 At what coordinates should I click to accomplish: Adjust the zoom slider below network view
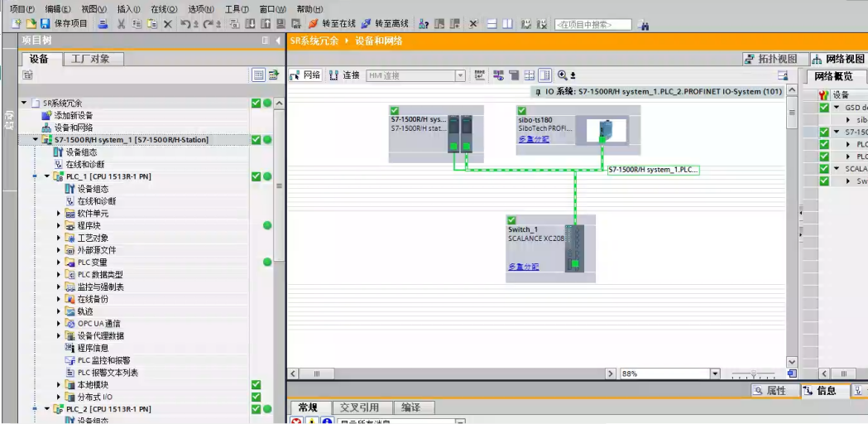[x=754, y=374]
